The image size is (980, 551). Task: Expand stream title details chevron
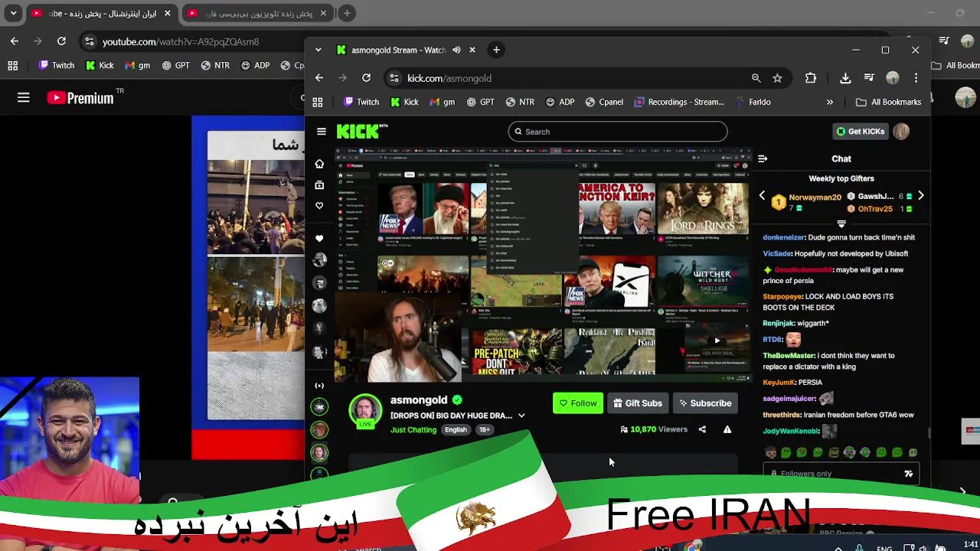[x=521, y=416]
